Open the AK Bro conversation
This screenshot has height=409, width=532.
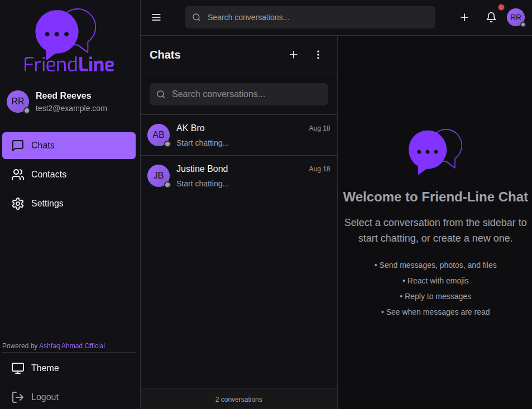point(246,135)
